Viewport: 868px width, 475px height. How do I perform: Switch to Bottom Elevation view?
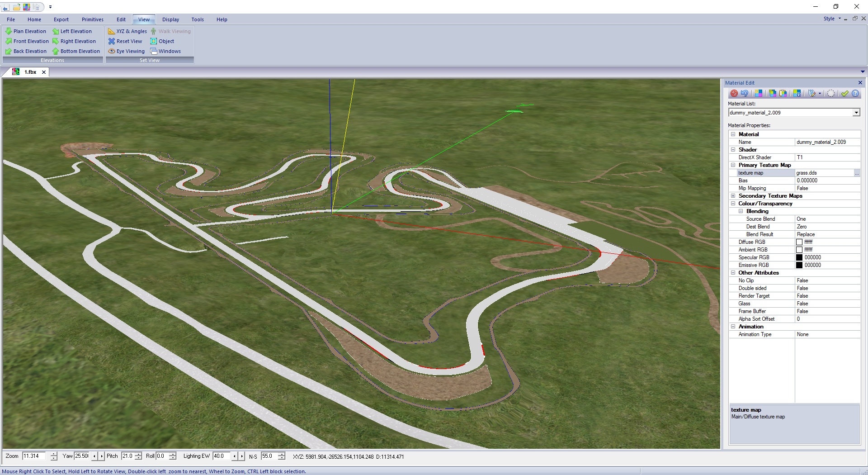76,51
